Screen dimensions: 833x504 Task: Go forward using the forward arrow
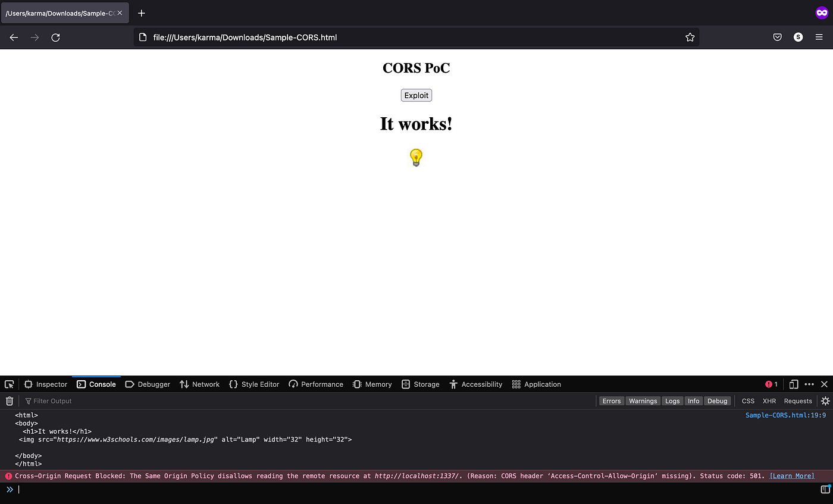(35, 37)
